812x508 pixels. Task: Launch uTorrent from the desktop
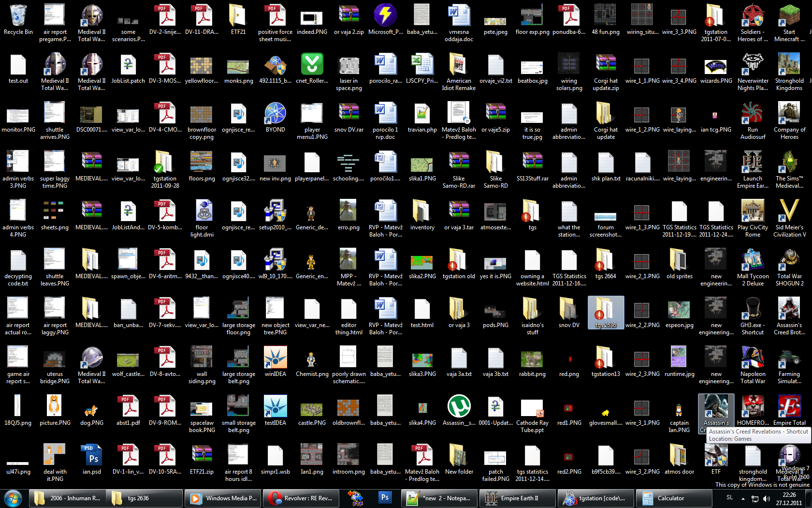pos(459,406)
